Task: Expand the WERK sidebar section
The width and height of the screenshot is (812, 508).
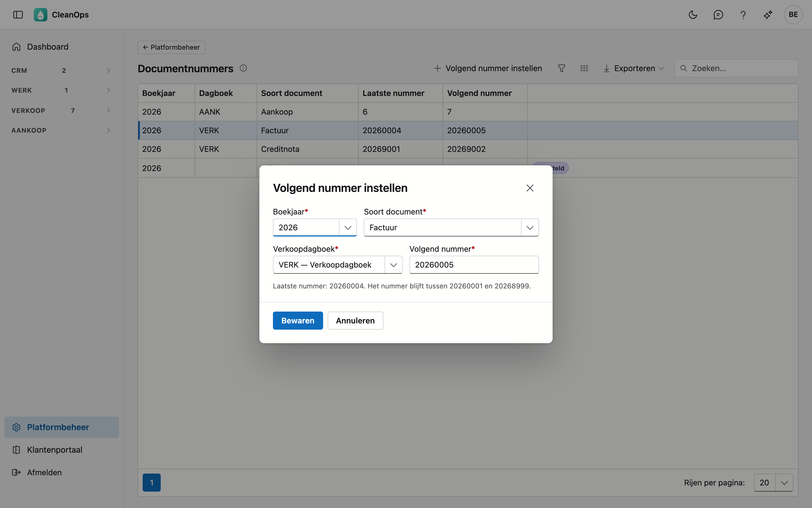Action: coord(62,90)
